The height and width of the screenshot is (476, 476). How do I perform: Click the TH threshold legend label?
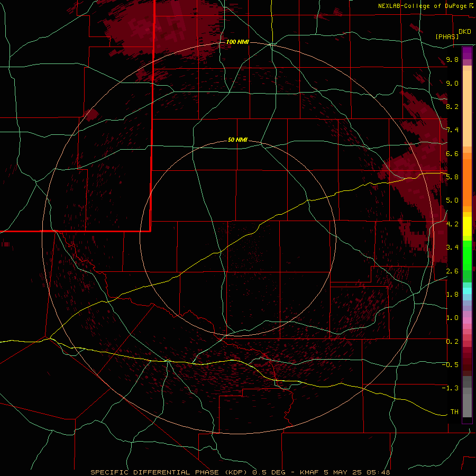tap(454, 412)
